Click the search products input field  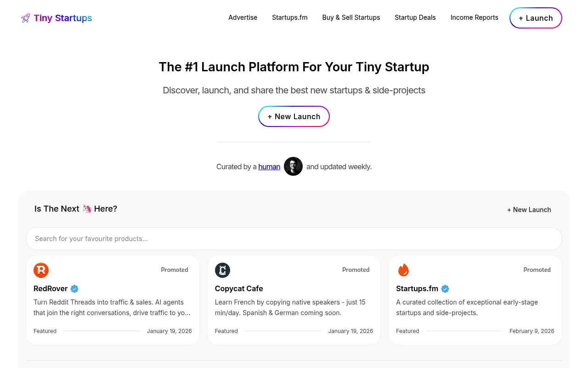pyautogui.click(x=294, y=238)
